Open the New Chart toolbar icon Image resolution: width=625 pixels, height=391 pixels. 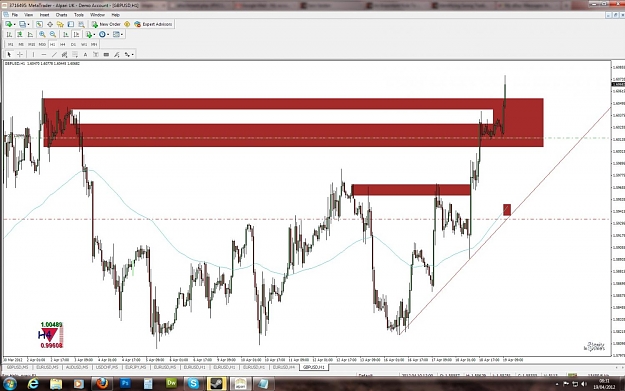[x=8, y=24]
